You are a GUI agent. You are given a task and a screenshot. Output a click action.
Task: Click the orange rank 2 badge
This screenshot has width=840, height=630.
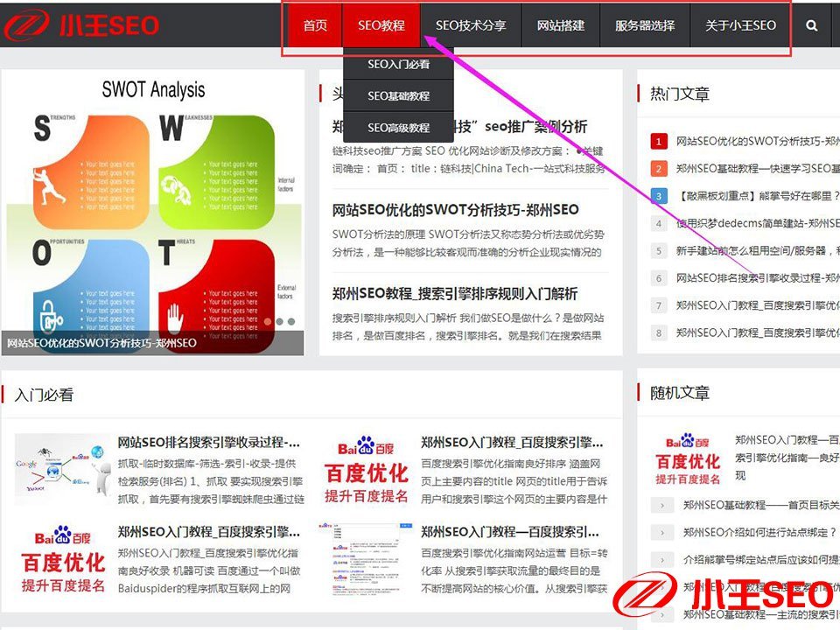[658, 169]
